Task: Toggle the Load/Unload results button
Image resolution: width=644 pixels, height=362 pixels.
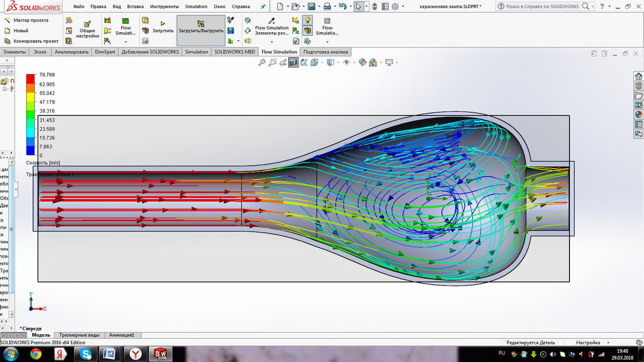Action: pos(201,31)
